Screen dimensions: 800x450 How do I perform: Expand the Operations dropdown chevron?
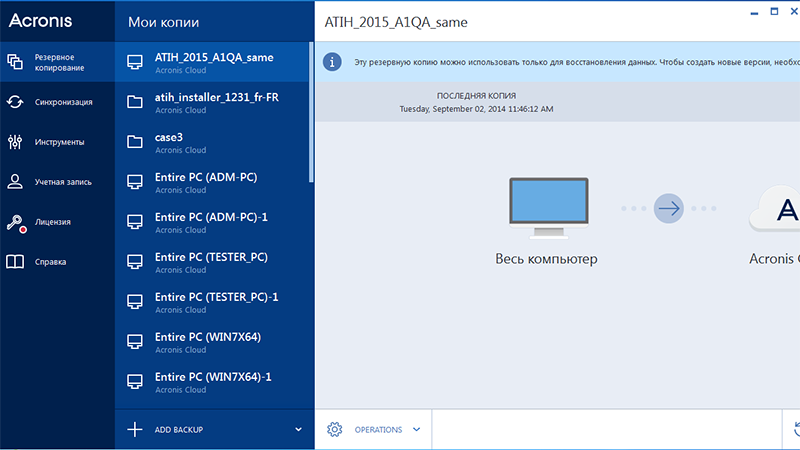416,430
